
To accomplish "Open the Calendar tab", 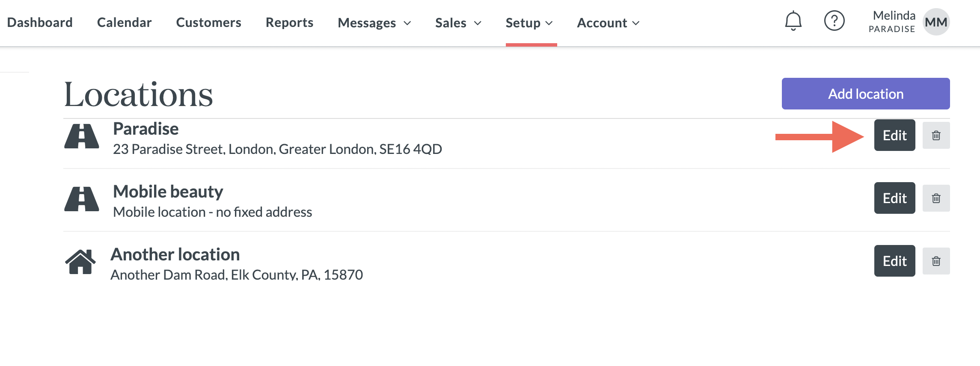I will [124, 22].
